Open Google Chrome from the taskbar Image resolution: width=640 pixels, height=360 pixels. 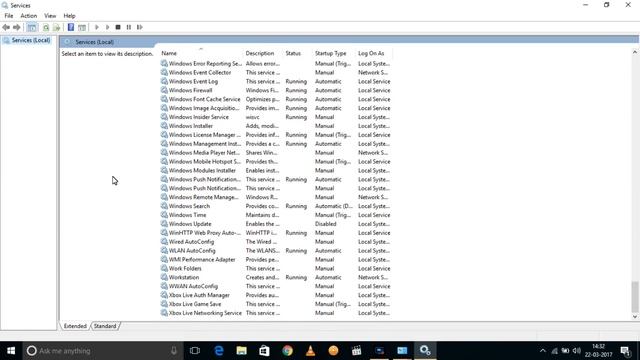click(287, 351)
